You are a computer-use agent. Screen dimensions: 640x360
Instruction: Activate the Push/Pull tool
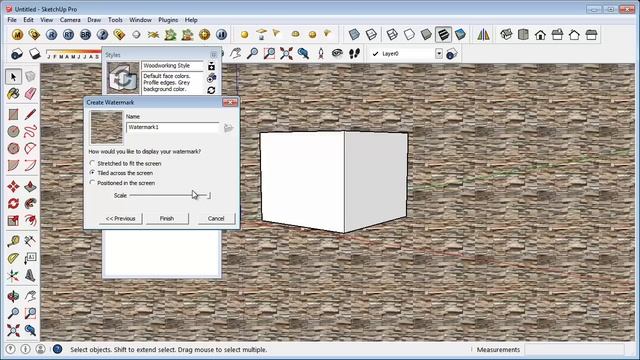click(x=30, y=187)
